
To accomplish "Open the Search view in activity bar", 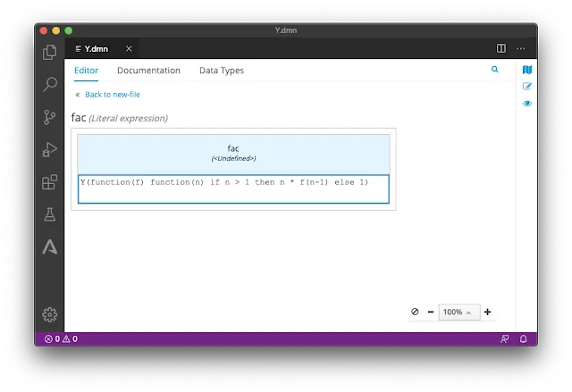I will 50,84.
